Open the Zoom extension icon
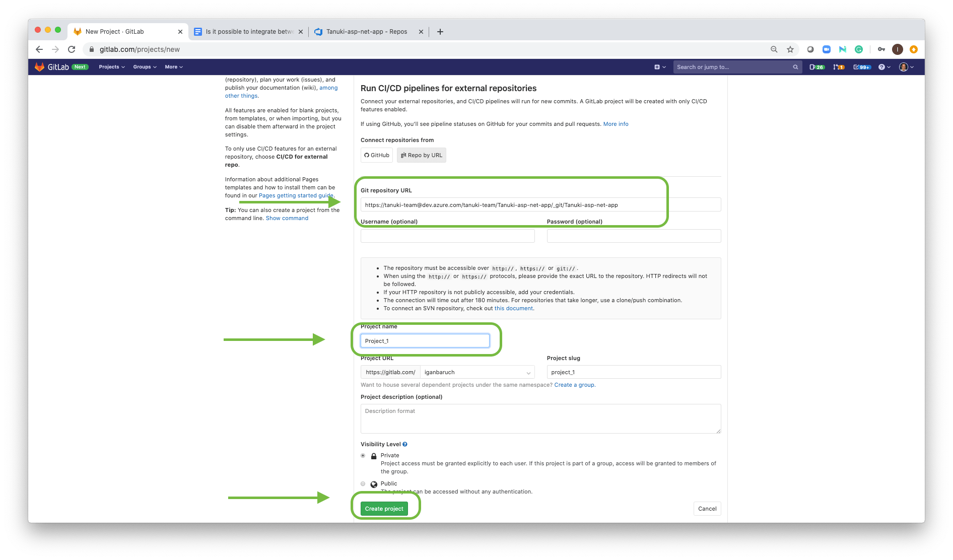Screen dimensions: 953x560 point(826,49)
